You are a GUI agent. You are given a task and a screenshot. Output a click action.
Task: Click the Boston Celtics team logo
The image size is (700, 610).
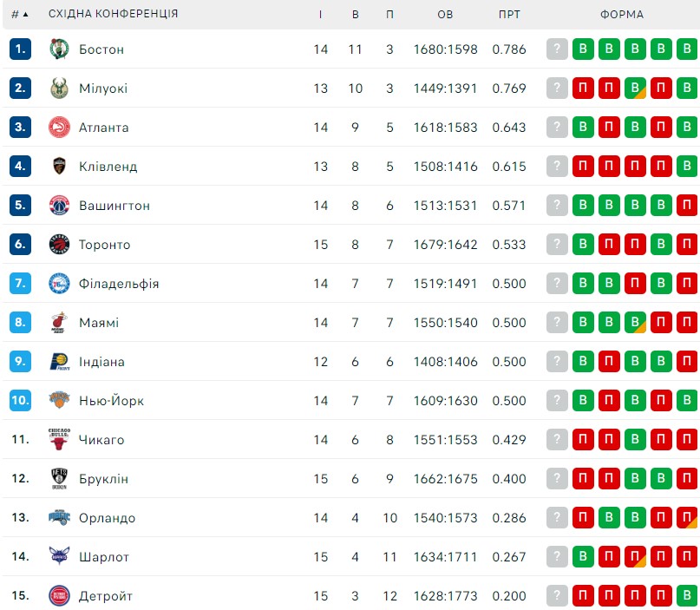click(59, 49)
